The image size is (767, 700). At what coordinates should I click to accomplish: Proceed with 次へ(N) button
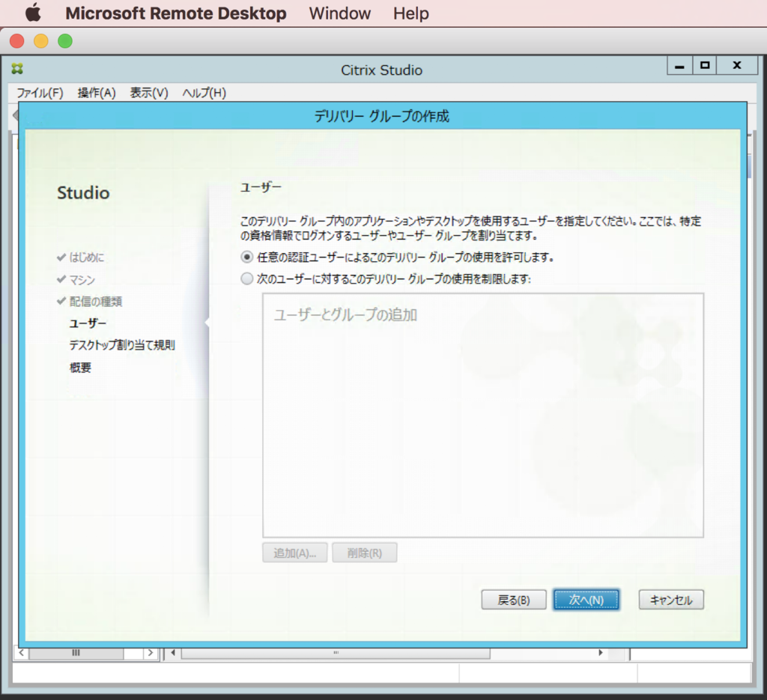click(x=586, y=600)
